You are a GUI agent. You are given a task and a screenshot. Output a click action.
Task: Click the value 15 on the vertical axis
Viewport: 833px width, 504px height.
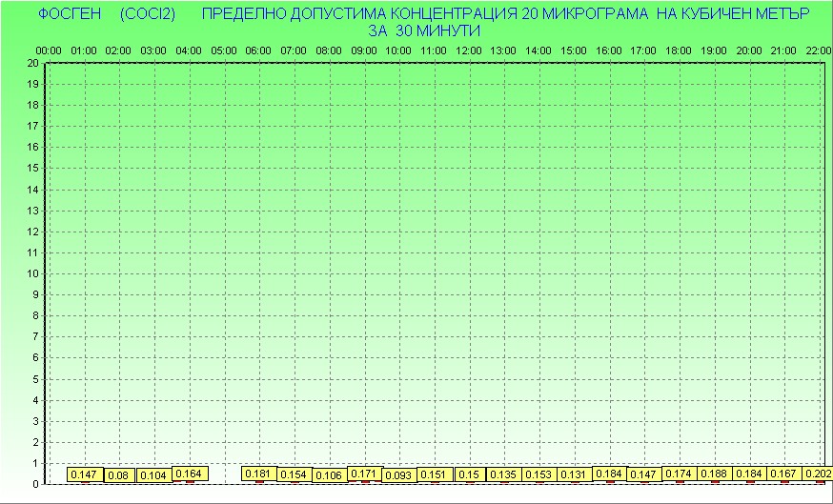[33, 169]
